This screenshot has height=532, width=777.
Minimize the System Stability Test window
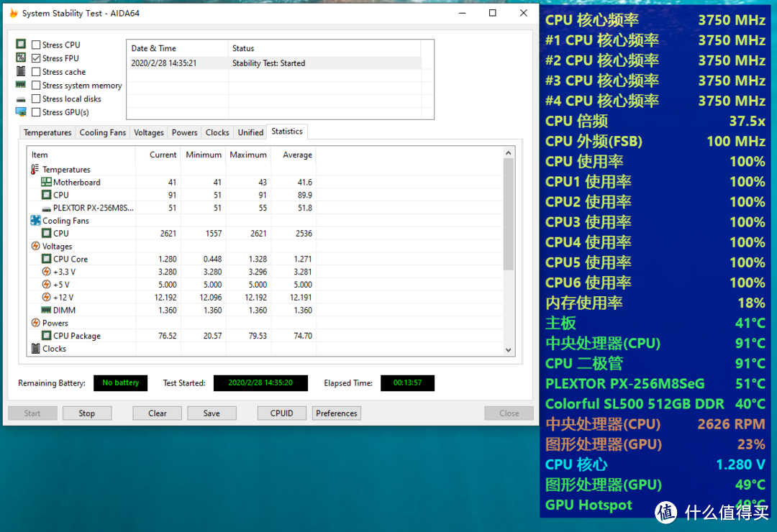462,13
